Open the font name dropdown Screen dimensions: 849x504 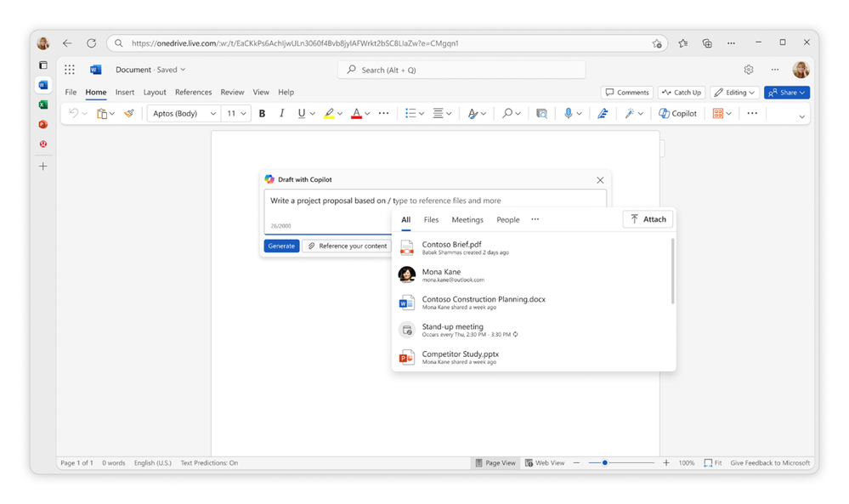tap(183, 112)
